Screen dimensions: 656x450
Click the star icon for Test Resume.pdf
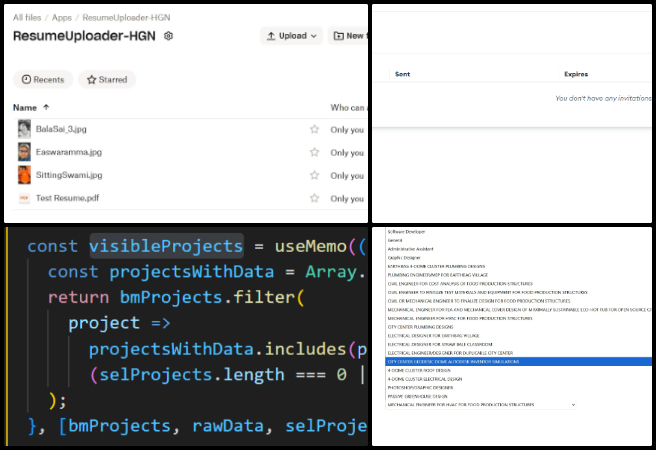[314, 198]
